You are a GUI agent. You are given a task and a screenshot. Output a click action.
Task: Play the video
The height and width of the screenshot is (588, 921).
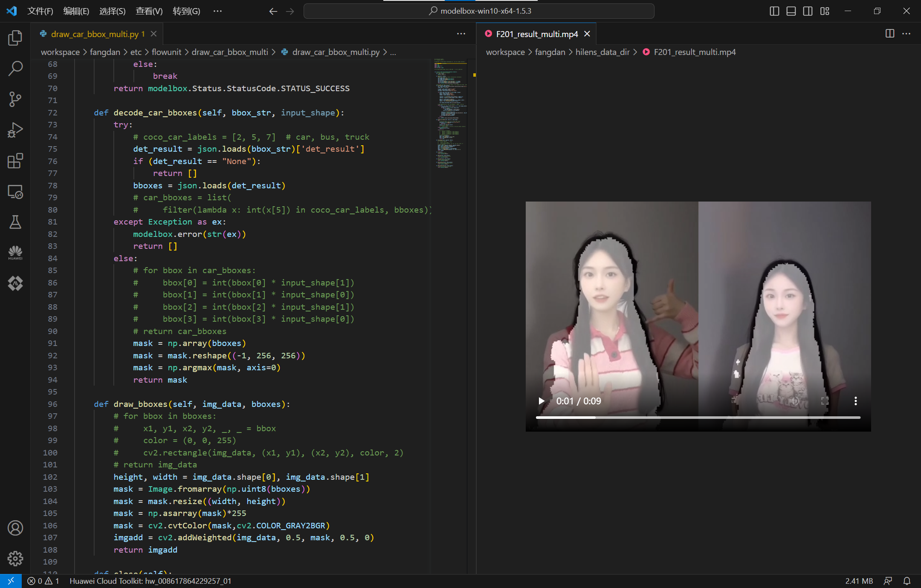[542, 401]
